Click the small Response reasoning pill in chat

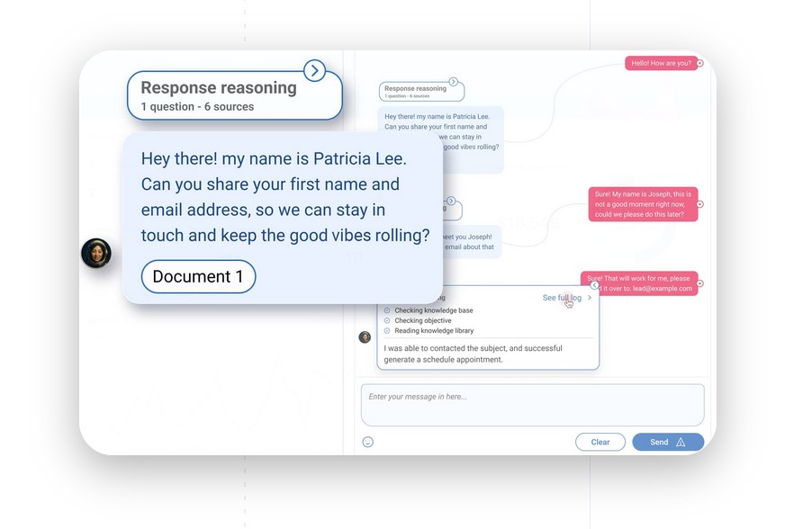[x=421, y=91]
